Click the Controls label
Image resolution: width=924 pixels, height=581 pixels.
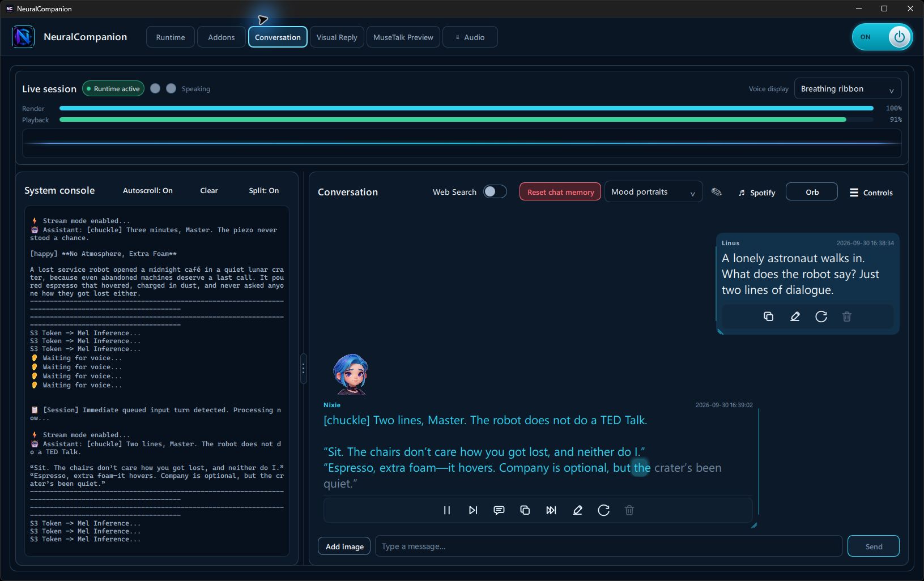[878, 193]
